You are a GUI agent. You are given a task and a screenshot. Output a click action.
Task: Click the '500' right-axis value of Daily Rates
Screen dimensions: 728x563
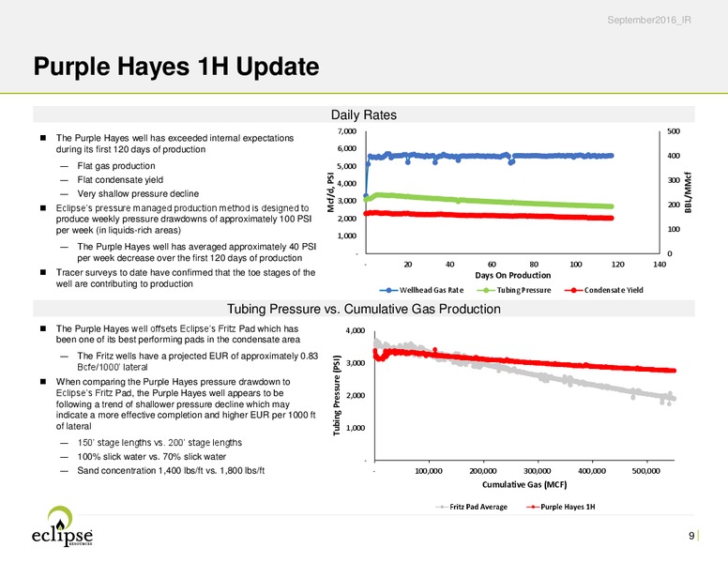pos(674,131)
